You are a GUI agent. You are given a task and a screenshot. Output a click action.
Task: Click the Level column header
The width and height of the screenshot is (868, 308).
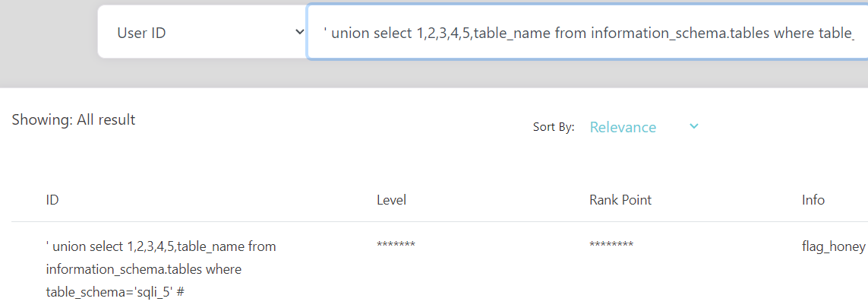point(391,200)
